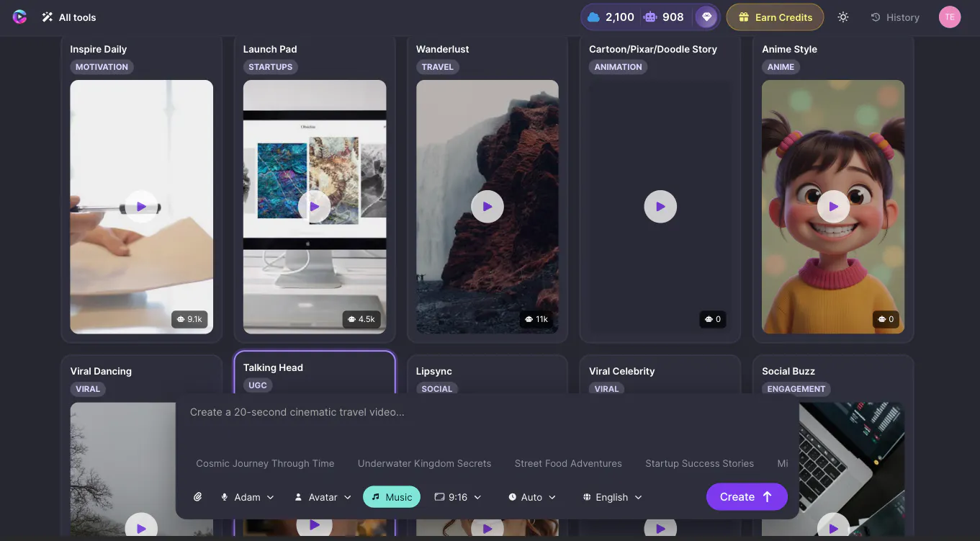This screenshot has width=980, height=541.
Task: Click the purple diamond upgrade icon
Action: pyautogui.click(x=706, y=17)
